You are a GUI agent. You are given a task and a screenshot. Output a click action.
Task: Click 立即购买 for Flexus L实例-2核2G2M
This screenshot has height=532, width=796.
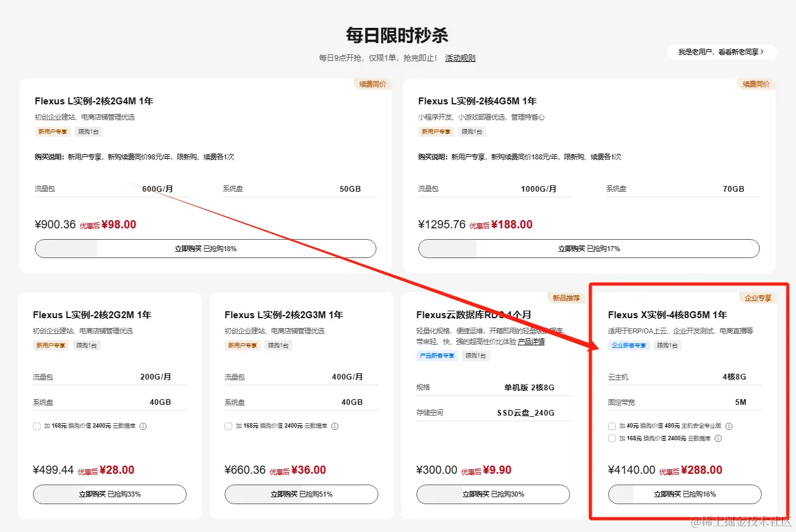109,494
